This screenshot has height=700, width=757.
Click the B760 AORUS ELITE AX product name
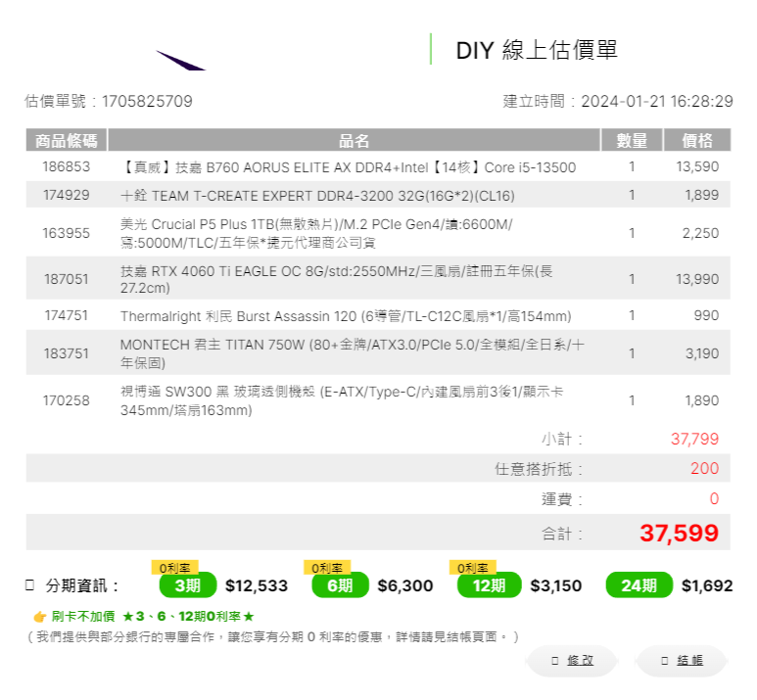[348, 167]
